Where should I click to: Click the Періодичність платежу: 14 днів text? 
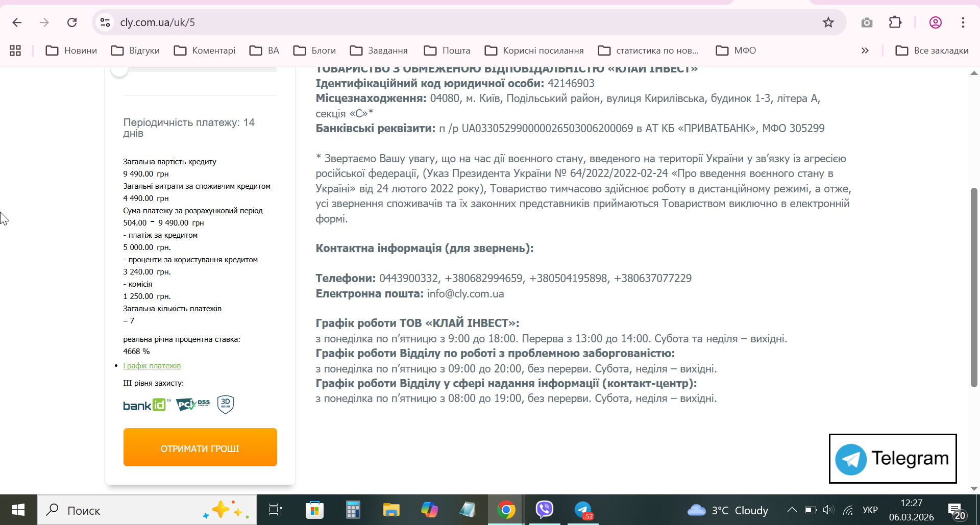(x=189, y=128)
